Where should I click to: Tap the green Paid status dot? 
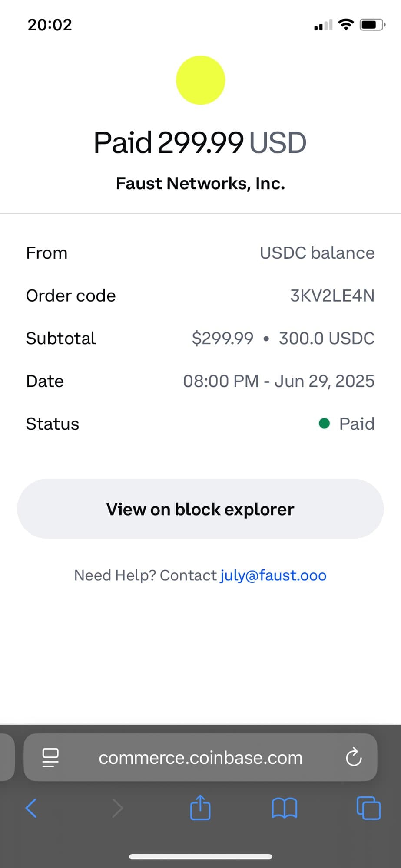(x=324, y=424)
